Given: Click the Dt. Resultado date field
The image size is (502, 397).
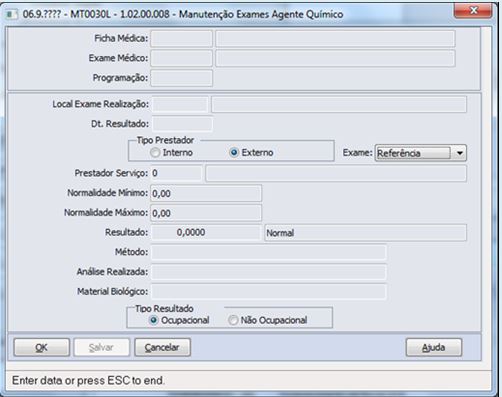Looking at the screenshot, I should coord(182,124).
